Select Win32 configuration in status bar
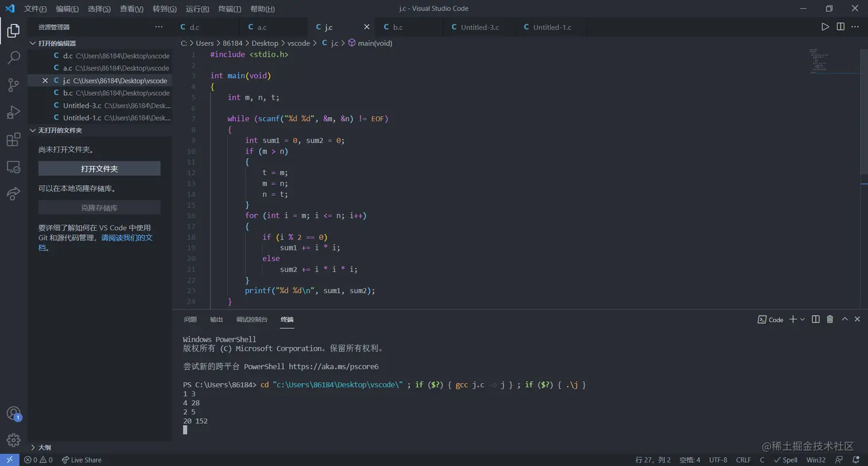Image resolution: width=868 pixels, height=466 pixels. [816, 460]
